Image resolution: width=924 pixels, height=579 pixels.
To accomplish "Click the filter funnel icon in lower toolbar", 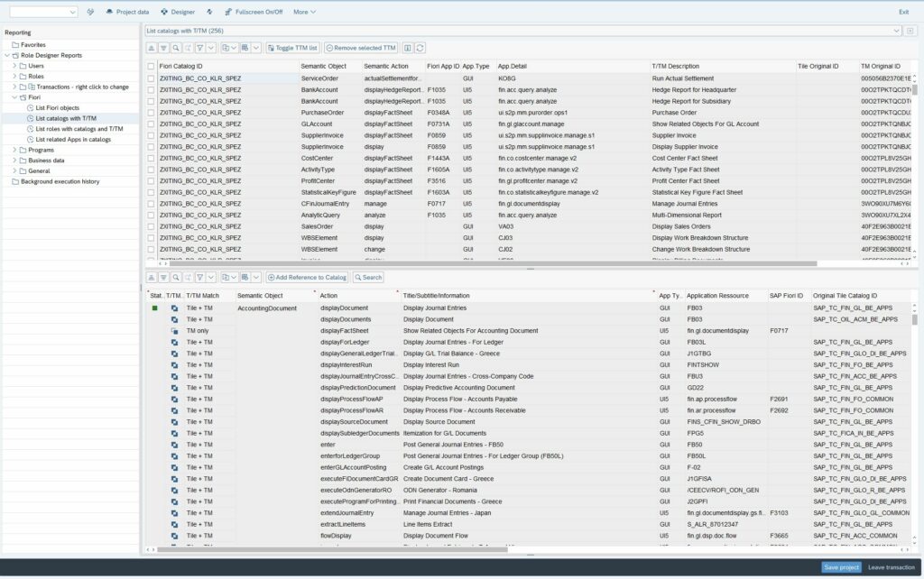I will pos(200,278).
